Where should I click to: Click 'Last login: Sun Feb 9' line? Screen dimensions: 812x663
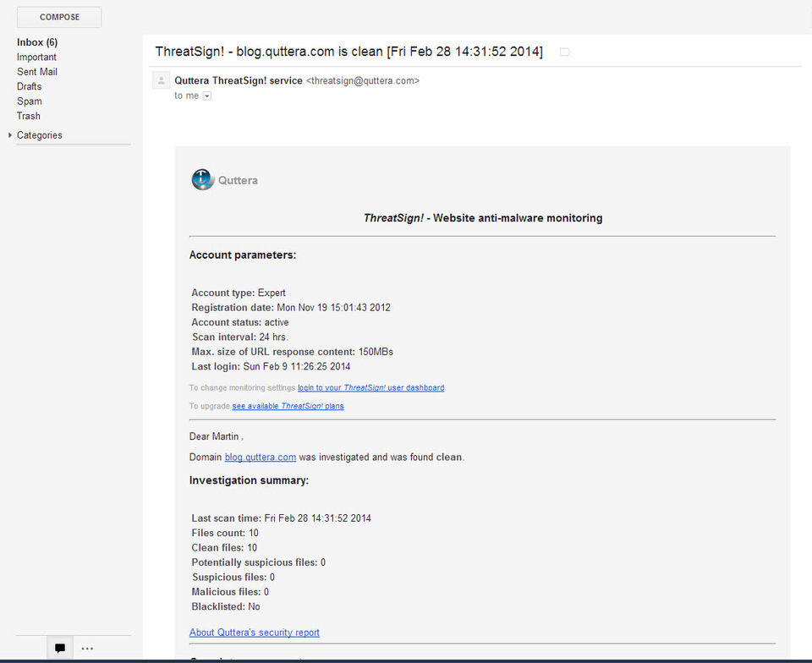click(x=271, y=366)
